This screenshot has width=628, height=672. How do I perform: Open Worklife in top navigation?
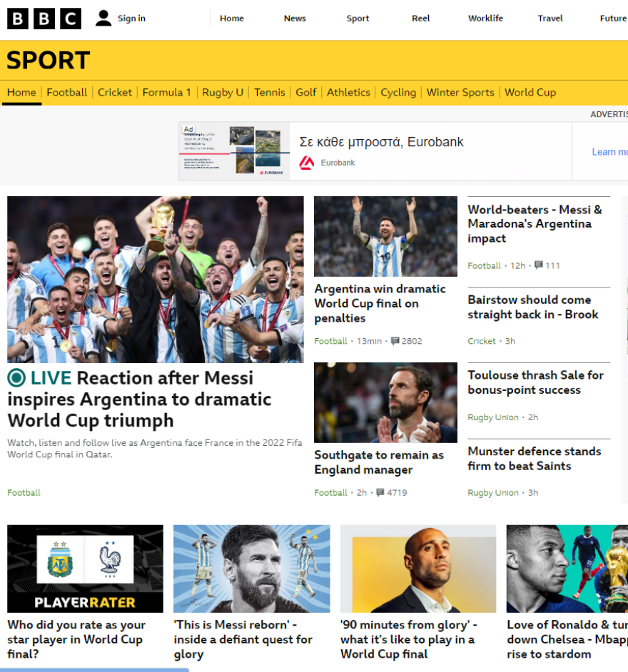click(485, 19)
